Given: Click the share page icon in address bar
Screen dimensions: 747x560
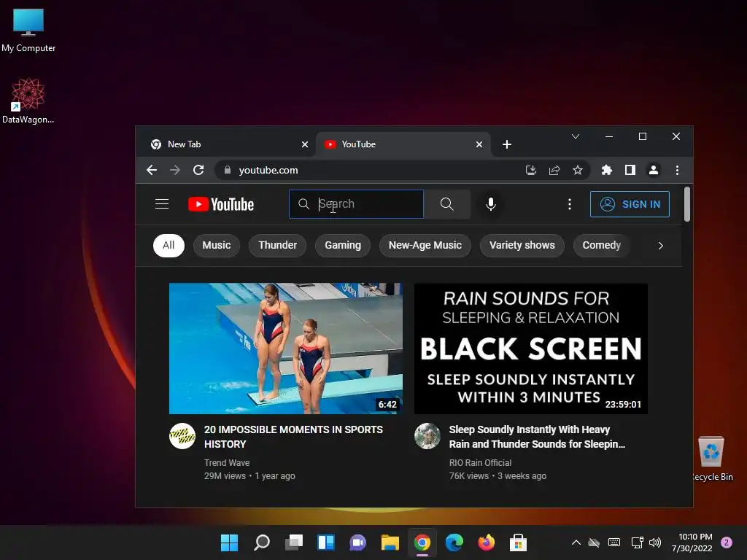Looking at the screenshot, I should (x=554, y=170).
